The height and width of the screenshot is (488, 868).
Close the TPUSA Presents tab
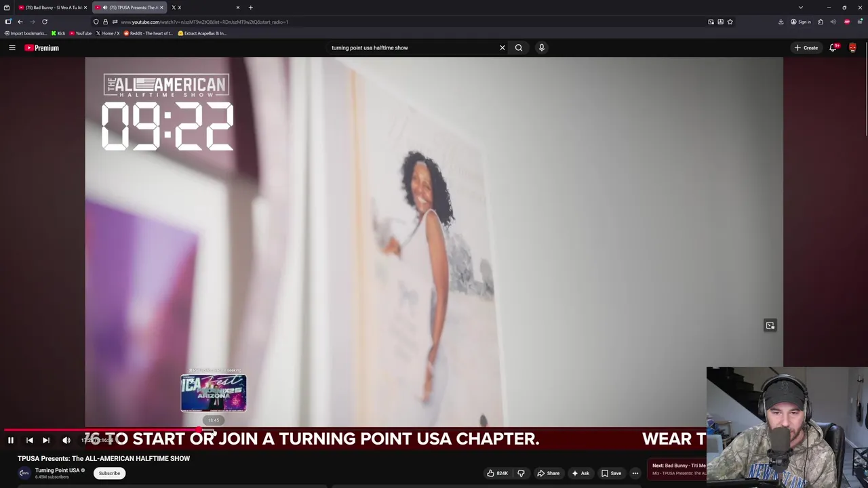(x=161, y=7)
